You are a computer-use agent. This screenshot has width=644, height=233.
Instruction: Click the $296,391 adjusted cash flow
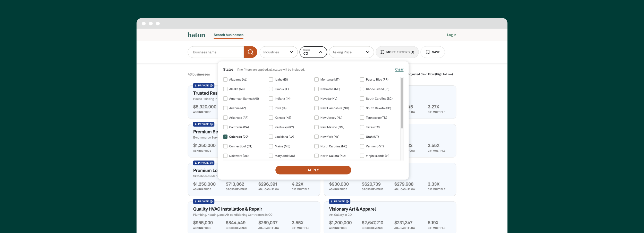click(268, 184)
